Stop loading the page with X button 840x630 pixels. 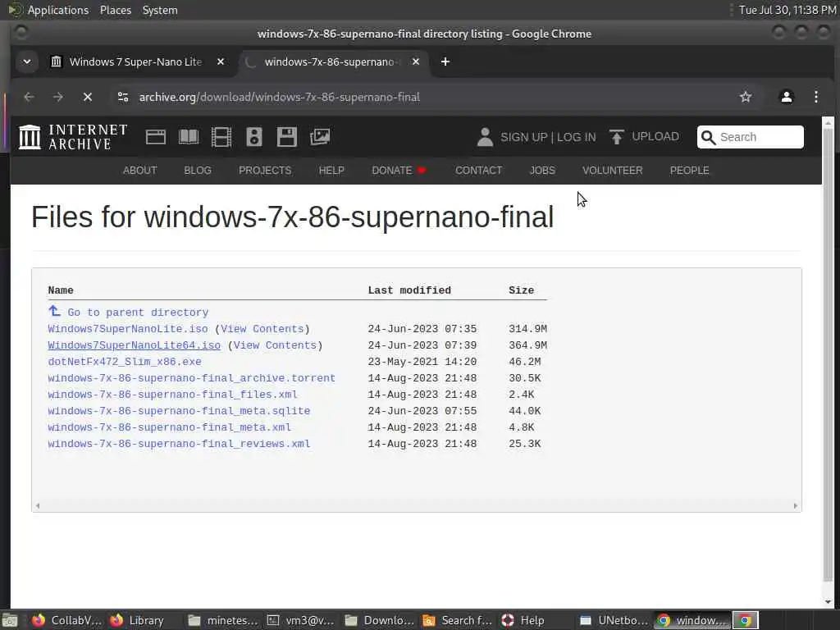pos(88,97)
